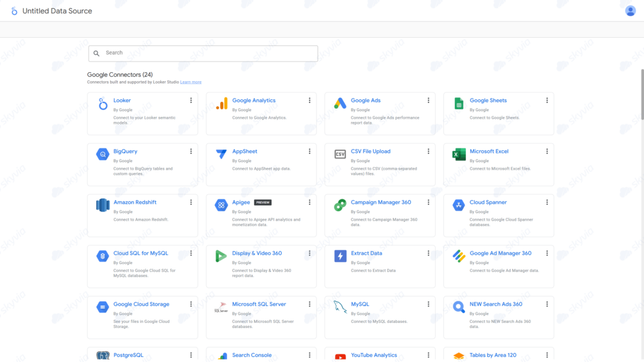Viewport: 644px width, 362px height.
Task: Choose the Google Ad Manager 360 icon
Action: (x=458, y=256)
